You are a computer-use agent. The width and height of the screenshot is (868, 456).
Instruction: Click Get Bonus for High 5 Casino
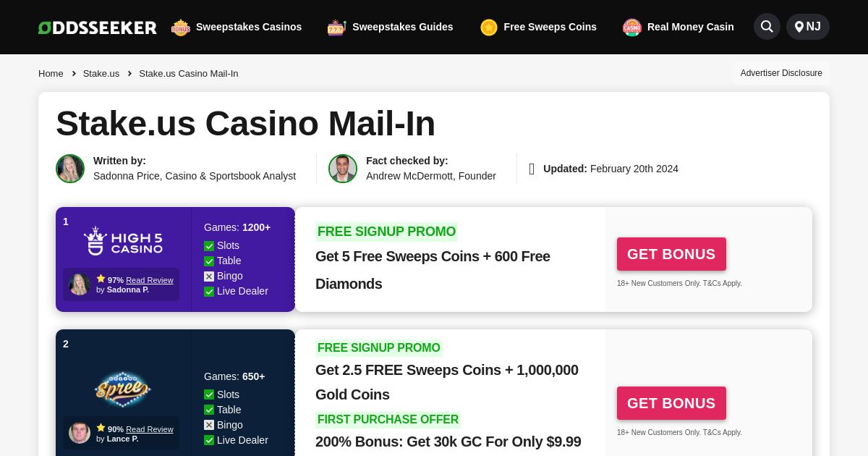tap(671, 254)
